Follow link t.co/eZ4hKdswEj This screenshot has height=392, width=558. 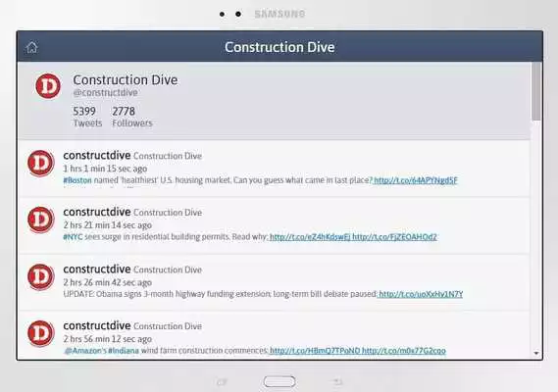[310, 236]
